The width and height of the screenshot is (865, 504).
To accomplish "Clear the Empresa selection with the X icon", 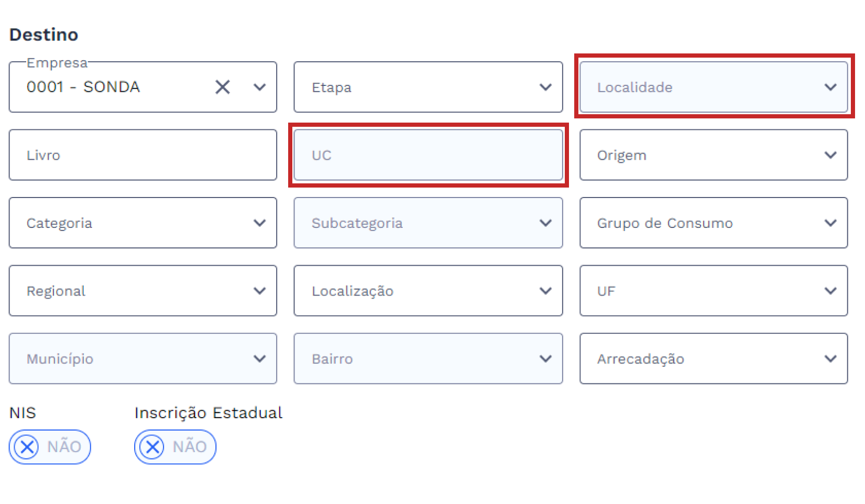I will pyautogui.click(x=223, y=87).
